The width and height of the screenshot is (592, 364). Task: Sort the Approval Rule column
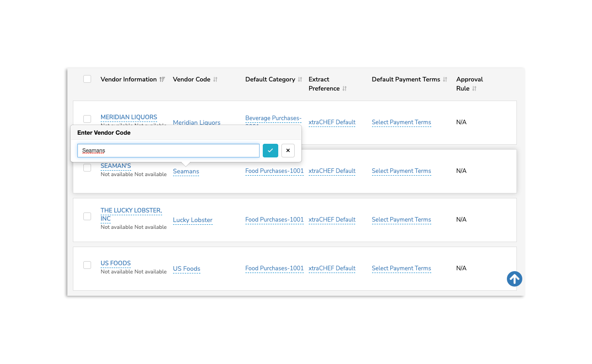[474, 88]
